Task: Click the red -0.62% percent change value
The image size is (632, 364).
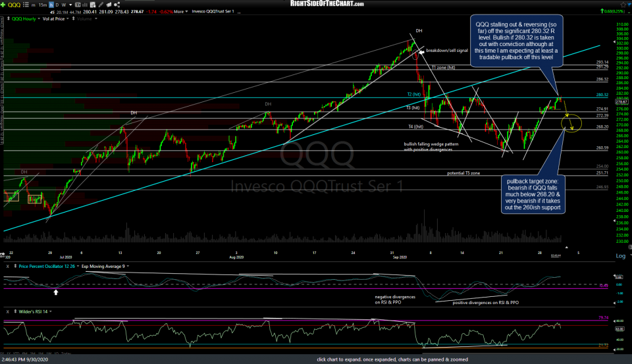Action: coord(166,12)
